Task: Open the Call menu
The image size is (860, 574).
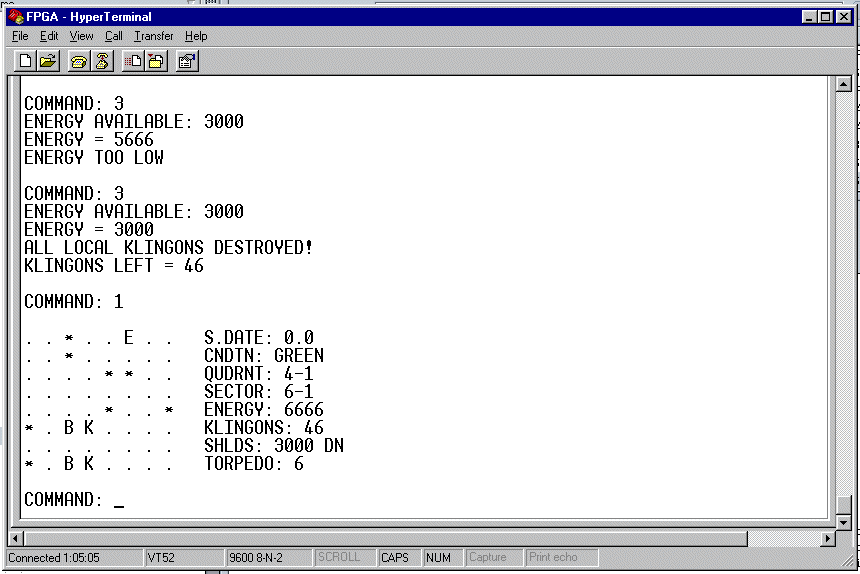Action: [114, 36]
